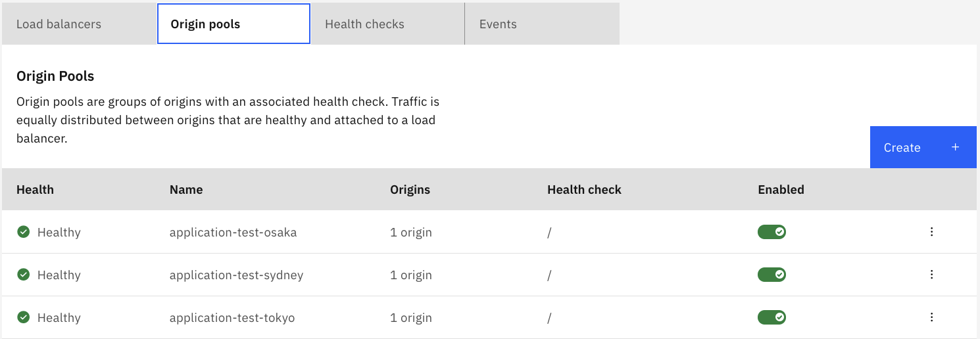This screenshot has width=980, height=339.
Task: Go to the Events tab
Action: point(498,24)
